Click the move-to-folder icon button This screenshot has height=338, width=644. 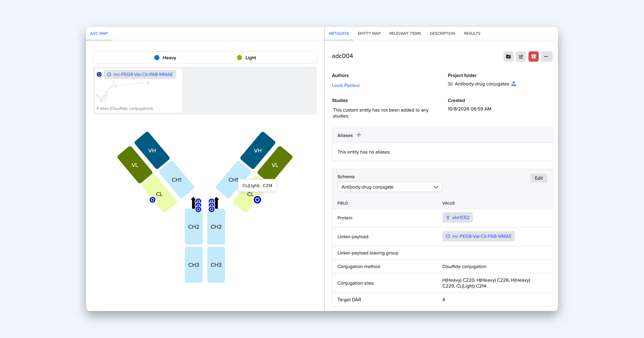(x=508, y=57)
